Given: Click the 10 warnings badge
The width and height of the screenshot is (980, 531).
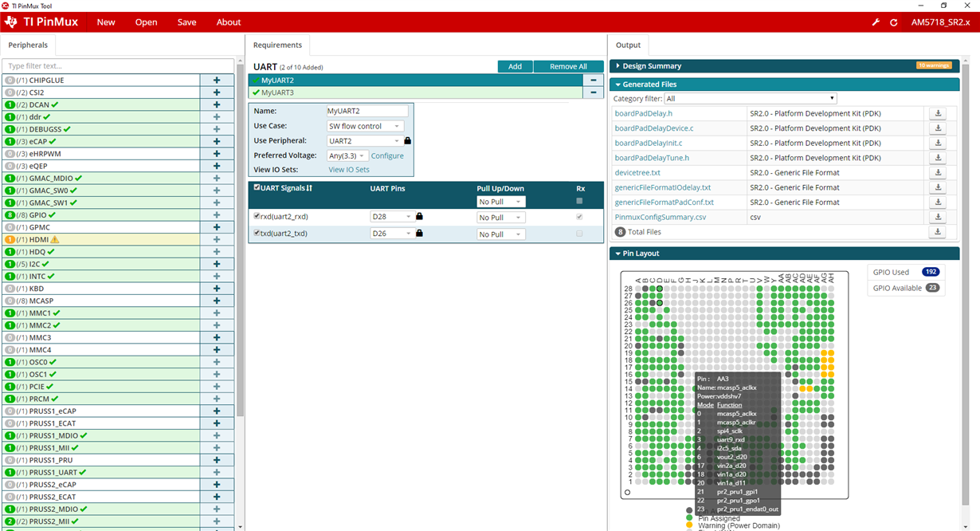Looking at the screenshot, I should coord(934,65).
